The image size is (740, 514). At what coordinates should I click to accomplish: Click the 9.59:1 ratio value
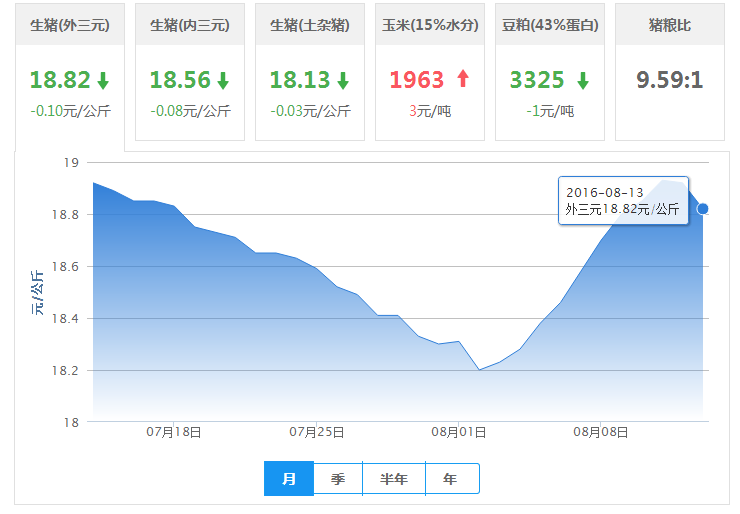click(x=669, y=80)
